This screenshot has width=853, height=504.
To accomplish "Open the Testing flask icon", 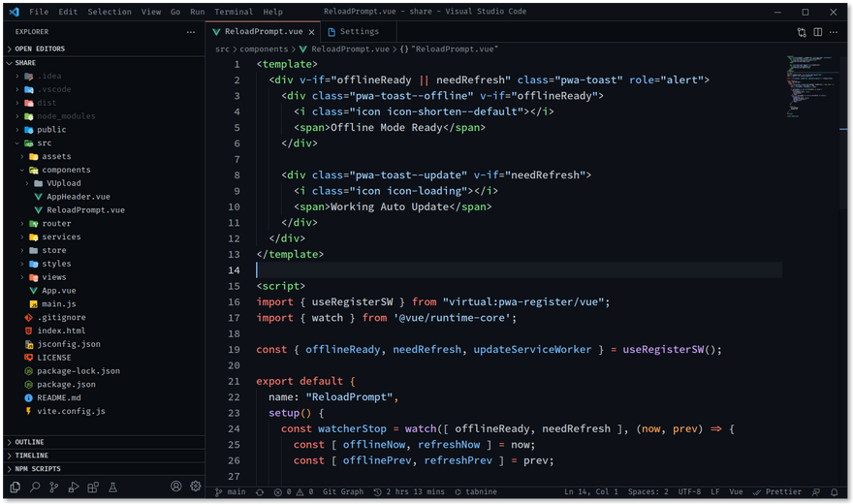I will pyautogui.click(x=112, y=487).
